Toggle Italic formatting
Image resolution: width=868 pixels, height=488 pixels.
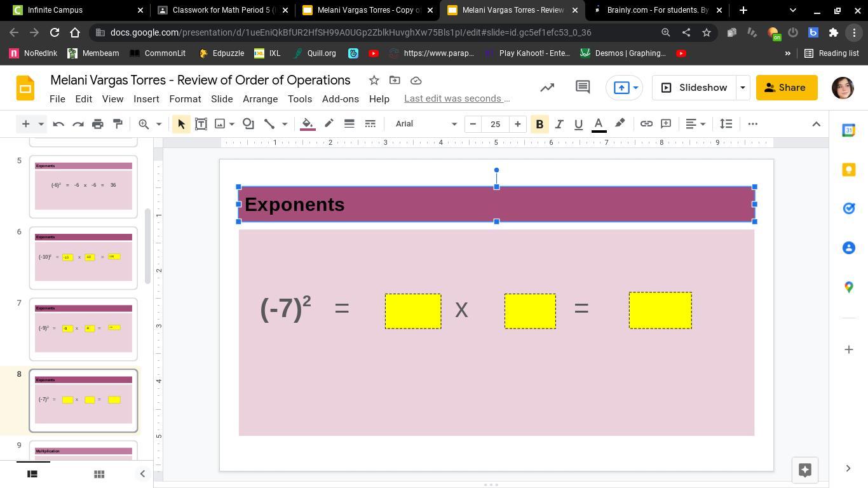click(x=559, y=124)
